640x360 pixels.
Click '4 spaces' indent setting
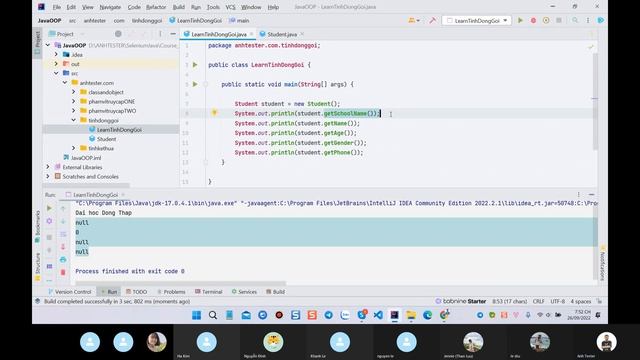coord(581,301)
